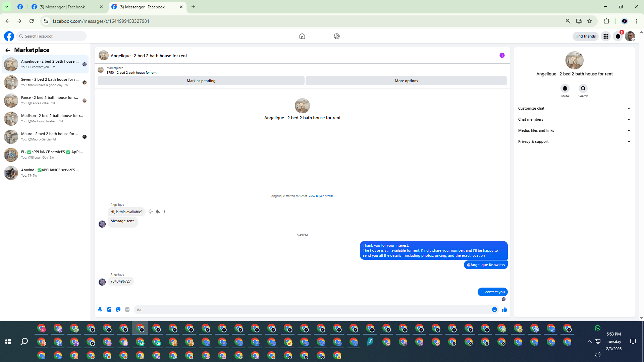Mute this conversation with bell icon
Image resolution: width=644 pixels, height=362 pixels.
coord(565,88)
